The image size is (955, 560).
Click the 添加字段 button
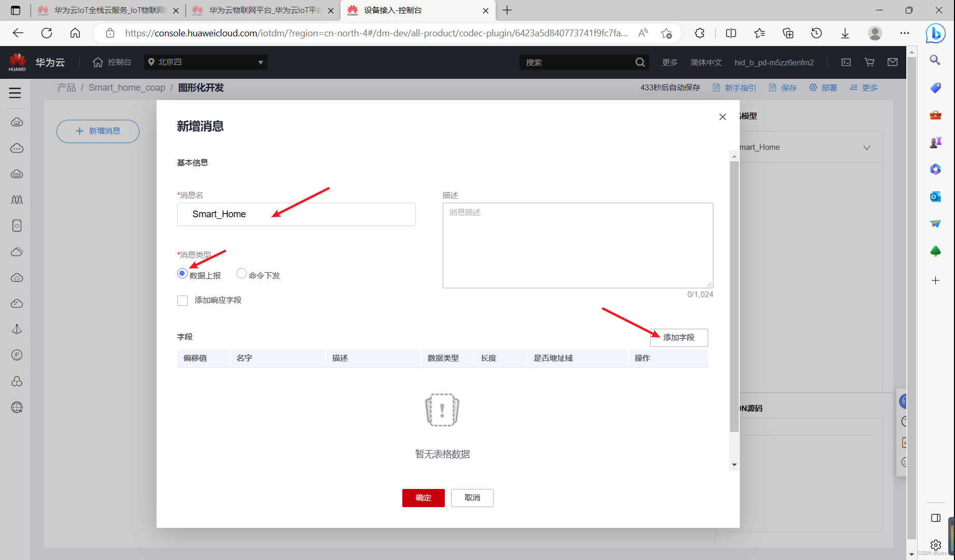(679, 338)
